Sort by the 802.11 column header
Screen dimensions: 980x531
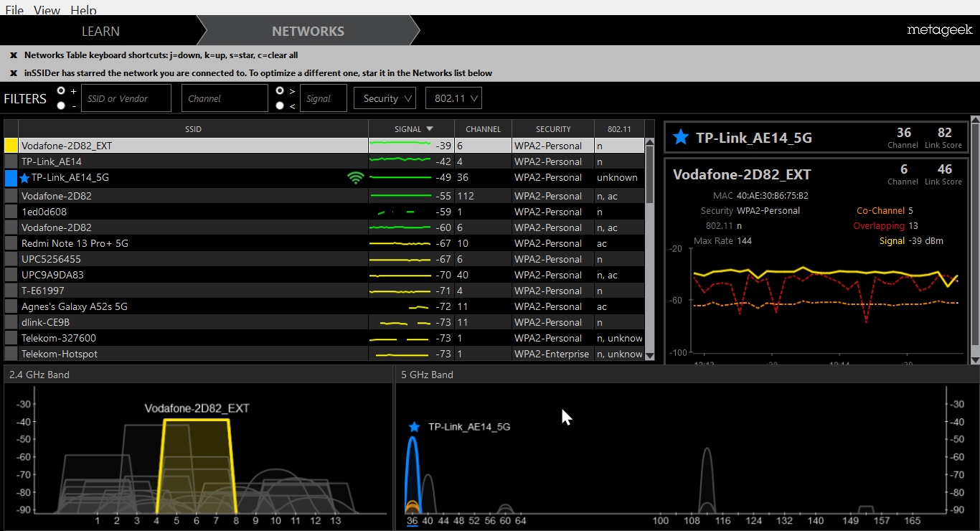click(x=619, y=129)
